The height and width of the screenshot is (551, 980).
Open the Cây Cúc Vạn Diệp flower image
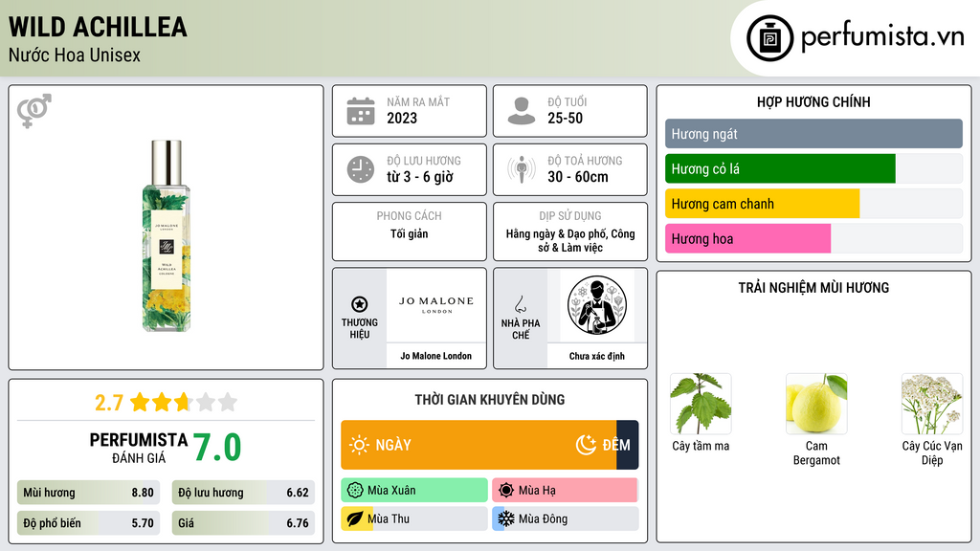tap(932, 404)
